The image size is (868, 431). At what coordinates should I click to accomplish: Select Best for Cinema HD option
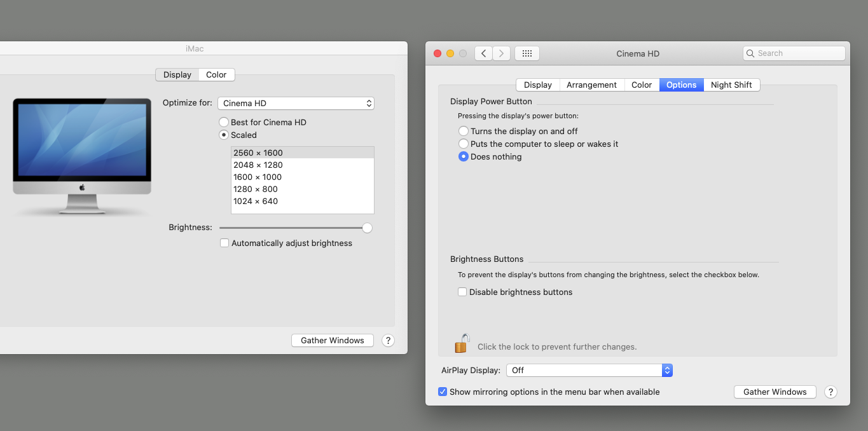[223, 122]
